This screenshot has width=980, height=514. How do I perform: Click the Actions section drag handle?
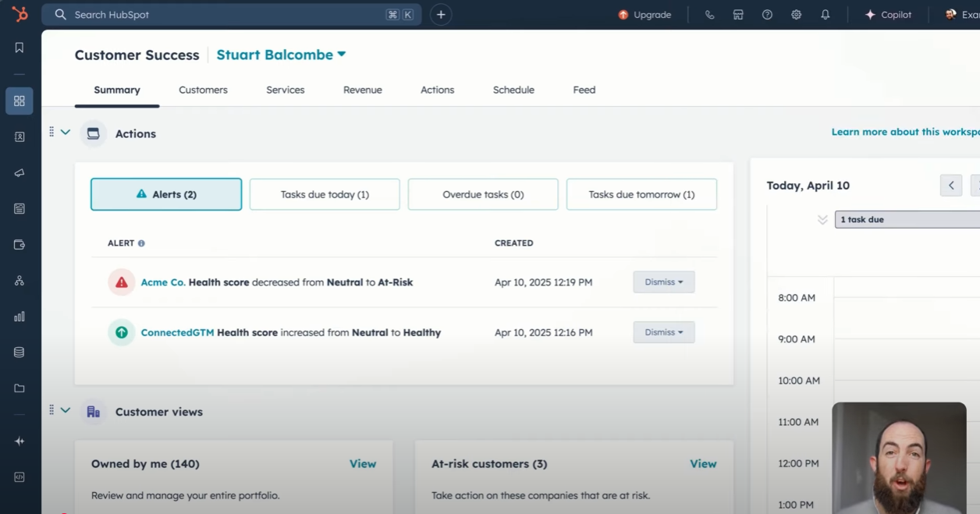point(51,133)
